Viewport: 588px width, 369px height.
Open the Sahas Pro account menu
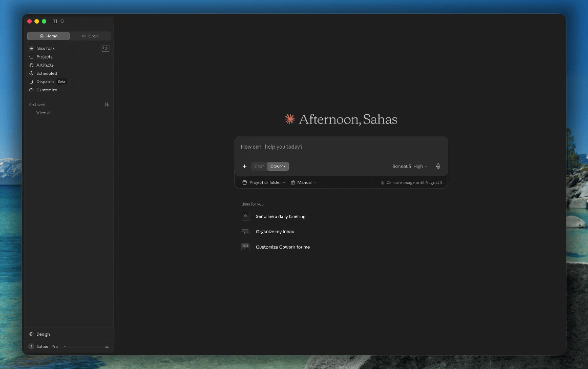point(48,346)
